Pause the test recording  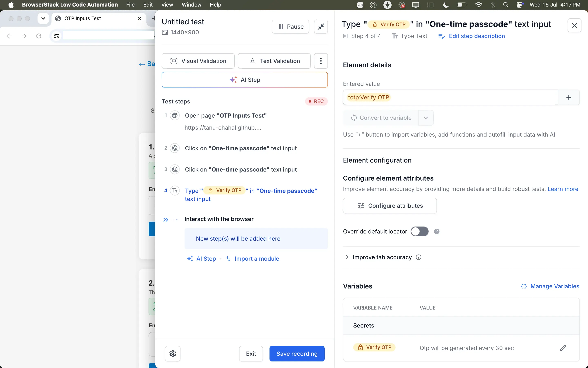pos(290,27)
